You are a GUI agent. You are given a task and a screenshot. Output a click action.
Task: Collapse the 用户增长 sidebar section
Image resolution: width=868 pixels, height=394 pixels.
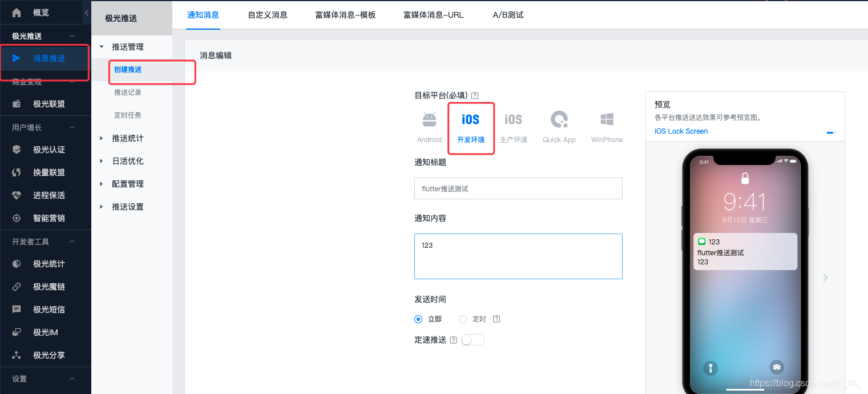(x=72, y=127)
